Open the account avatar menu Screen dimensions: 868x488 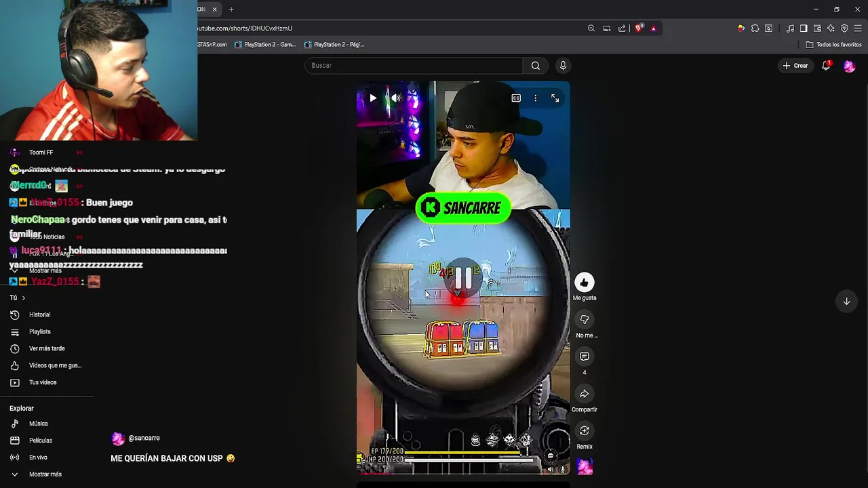coord(849,66)
